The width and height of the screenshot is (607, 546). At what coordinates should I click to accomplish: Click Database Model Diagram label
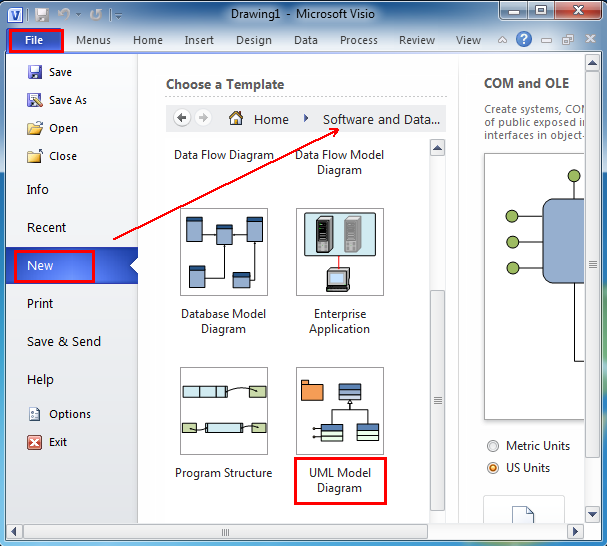pos(223,321)
